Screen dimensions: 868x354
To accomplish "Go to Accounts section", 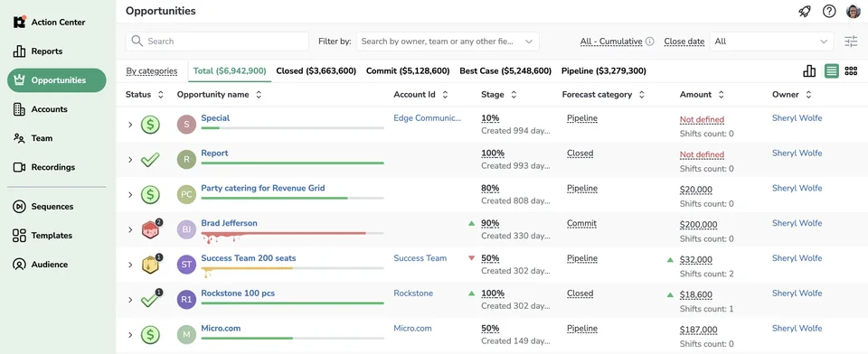I will coord(40,109).
